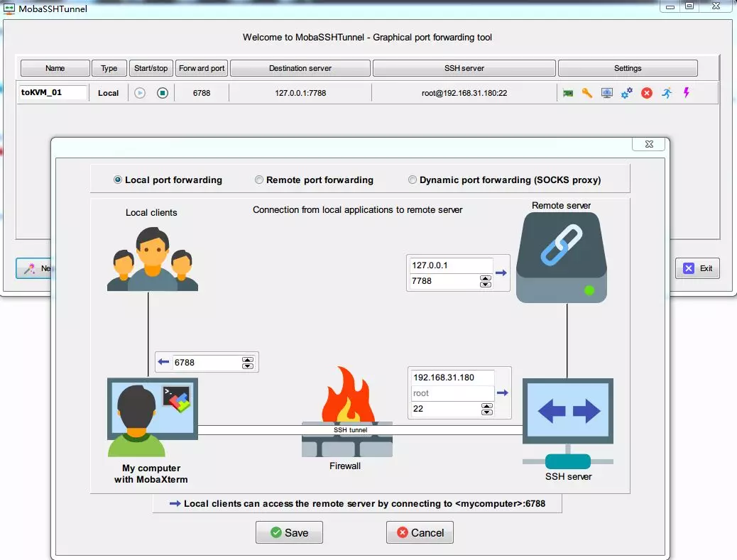Delete tunnel with the red X icon
The image size is (737, 560).
coord(647,93)
